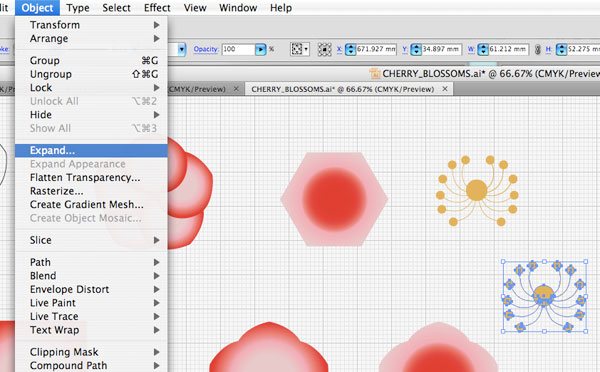
Task: Open the Effect menu
Action: 157,8
